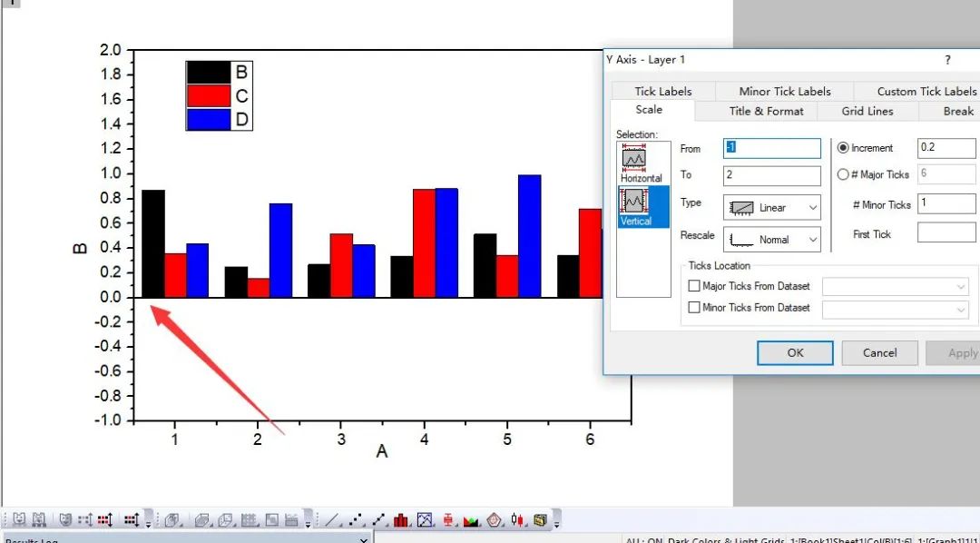The image size is (980, 543).
Task: Click the Increment value field showing 0.2
Action: tap(946, 148)
